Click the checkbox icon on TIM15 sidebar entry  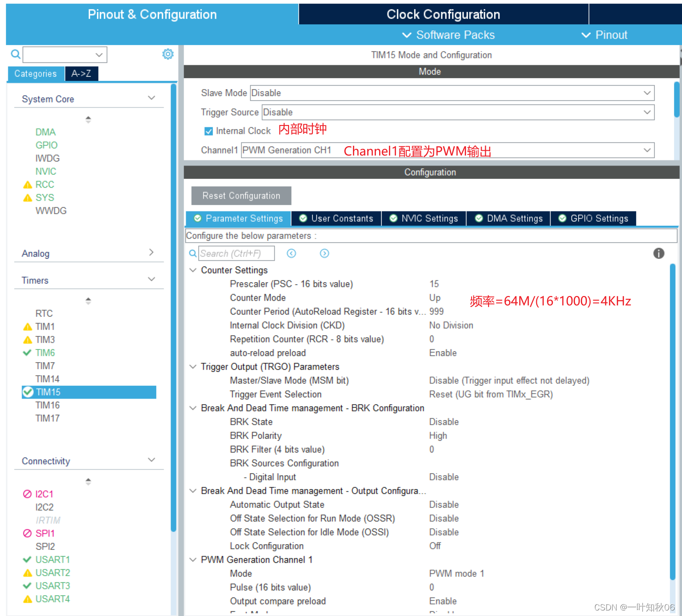pos(27,392)
